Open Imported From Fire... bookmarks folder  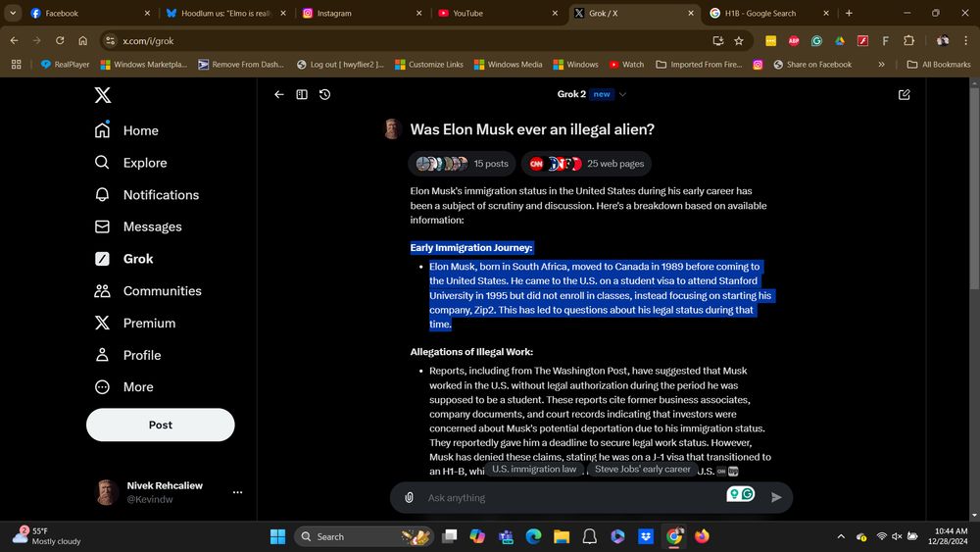[699, 65]
